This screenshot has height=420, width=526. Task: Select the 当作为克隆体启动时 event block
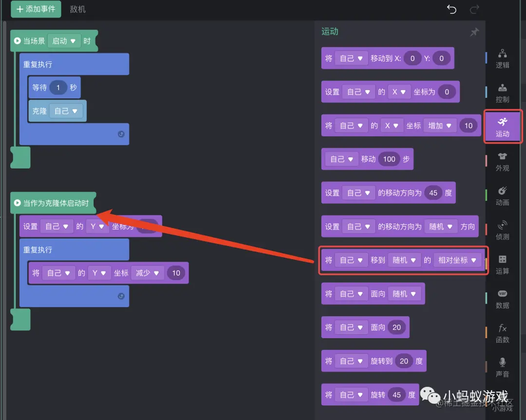(53, 203)
